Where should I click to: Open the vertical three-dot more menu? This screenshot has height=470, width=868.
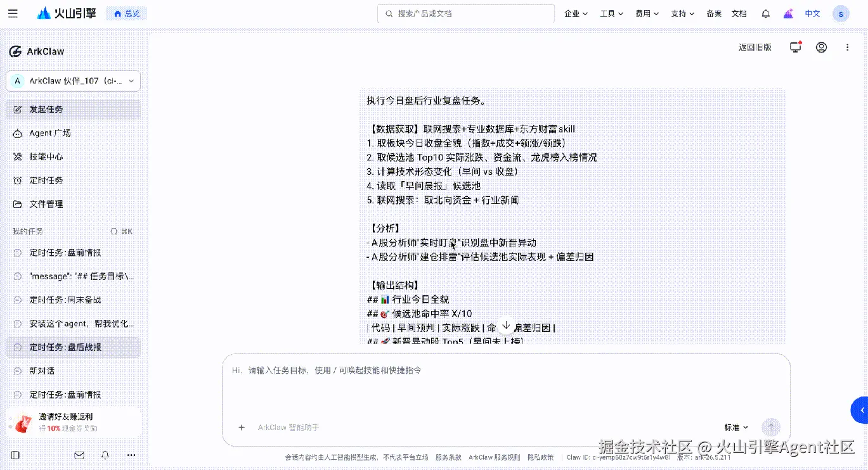pyautogui.click(x=848, y=47)
